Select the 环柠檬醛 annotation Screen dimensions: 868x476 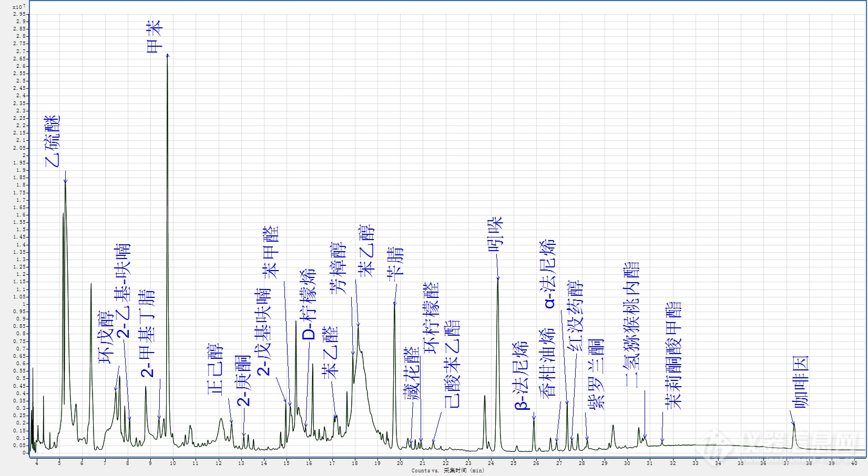click(431, 318)
